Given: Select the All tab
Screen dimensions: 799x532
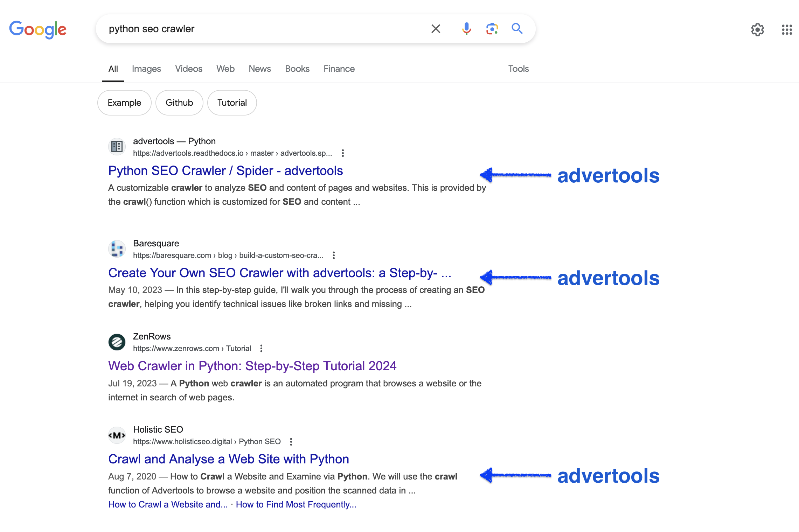Looking at the screenshot, I should pyautogui.click(x=113, y=69).
